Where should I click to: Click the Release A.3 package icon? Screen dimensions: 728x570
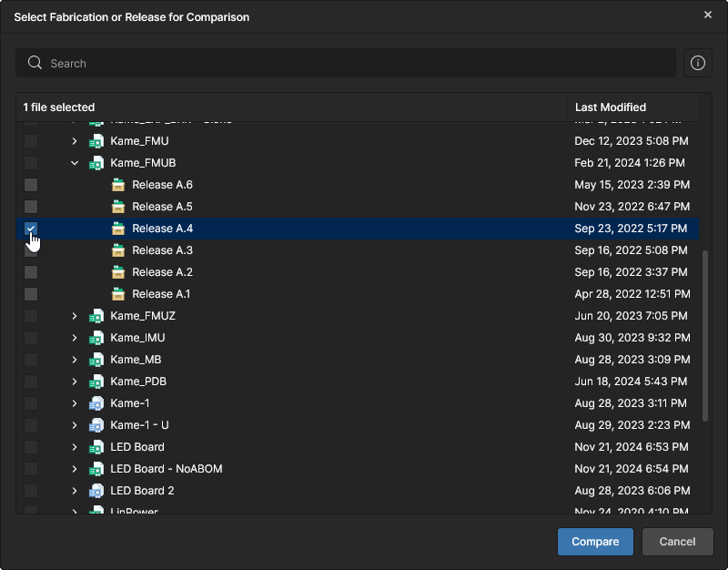[118, 250]
